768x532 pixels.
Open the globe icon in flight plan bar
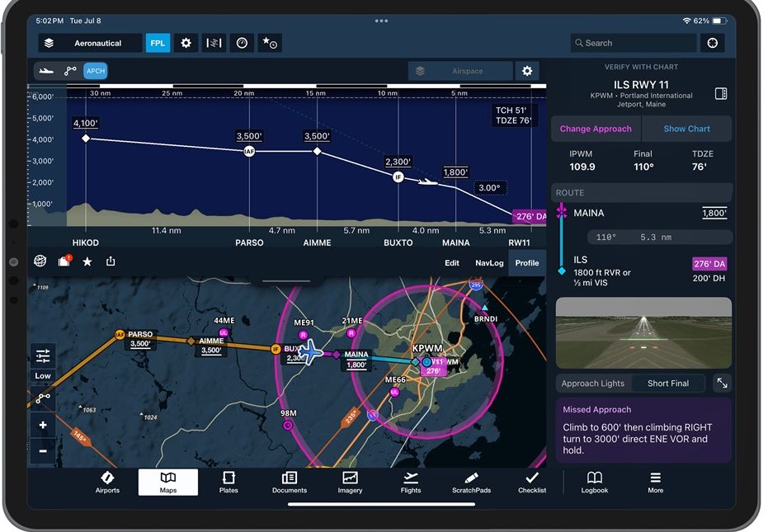coord(40,261)
